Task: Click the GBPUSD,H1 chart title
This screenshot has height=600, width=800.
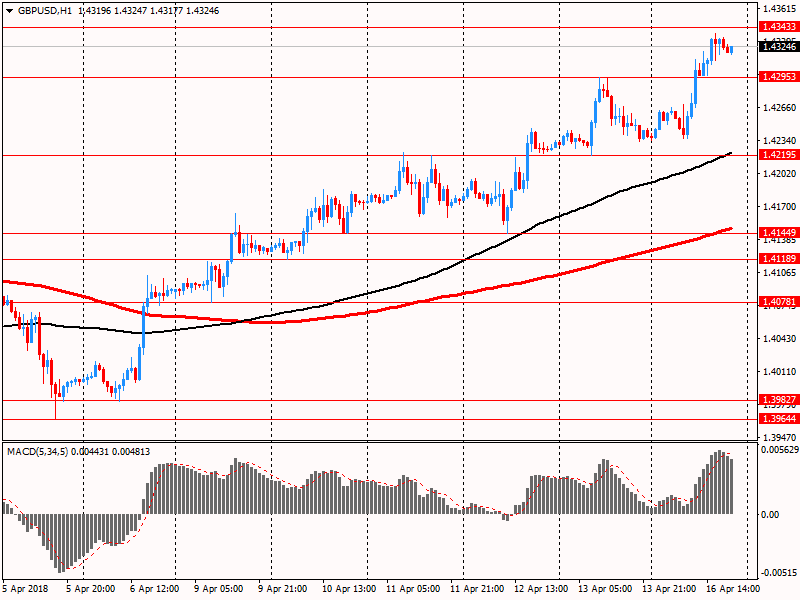Action: click(x=44, y=11)
